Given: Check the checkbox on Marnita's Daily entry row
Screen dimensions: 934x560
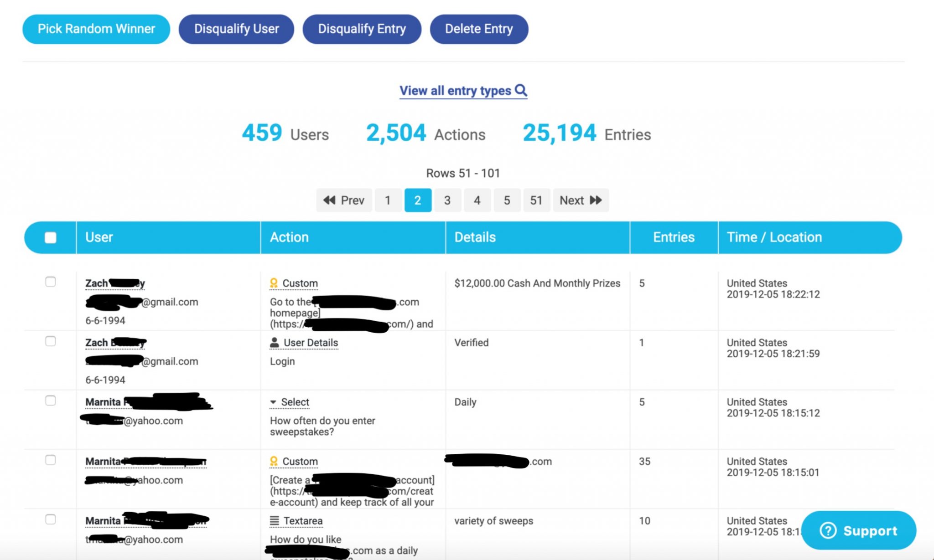Looking at the screenshot, I should pos(51,400).
